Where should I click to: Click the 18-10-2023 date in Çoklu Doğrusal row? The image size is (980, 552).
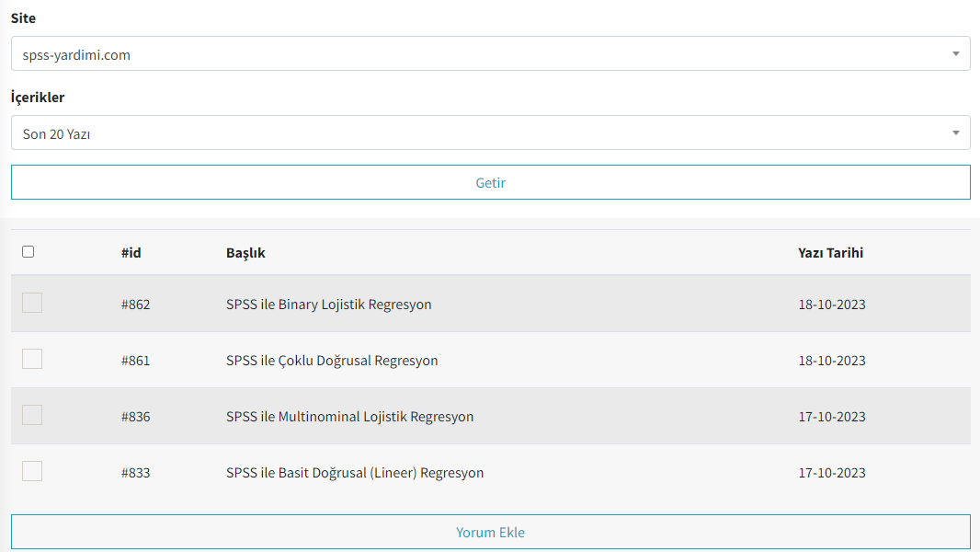coord(832,361)
